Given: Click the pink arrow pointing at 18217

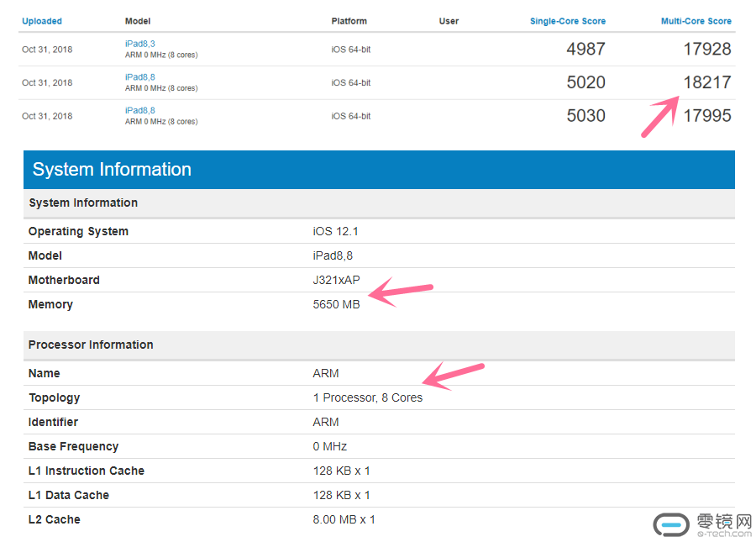Looking at the screenshot, I should coord(660,116).
